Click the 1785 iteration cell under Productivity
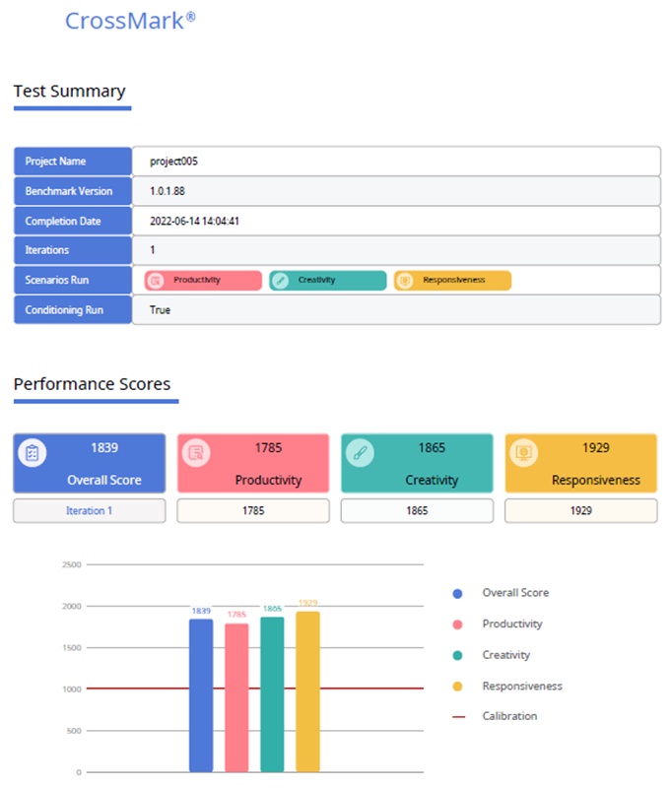 point(253,510)
